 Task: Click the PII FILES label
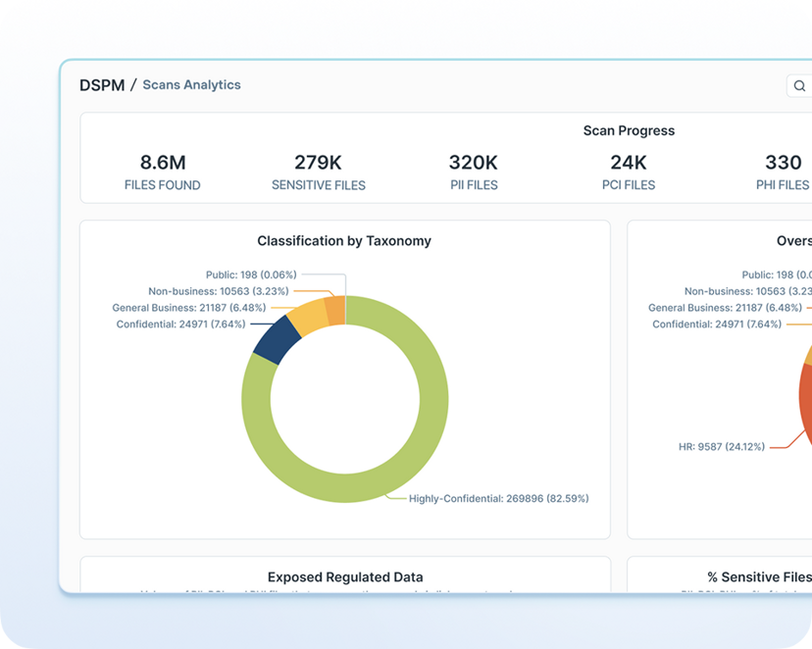tap(474, 185)
